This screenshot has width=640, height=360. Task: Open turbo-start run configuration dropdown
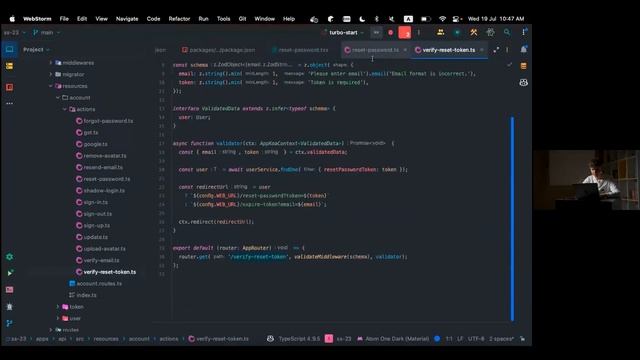coord(343,32)
